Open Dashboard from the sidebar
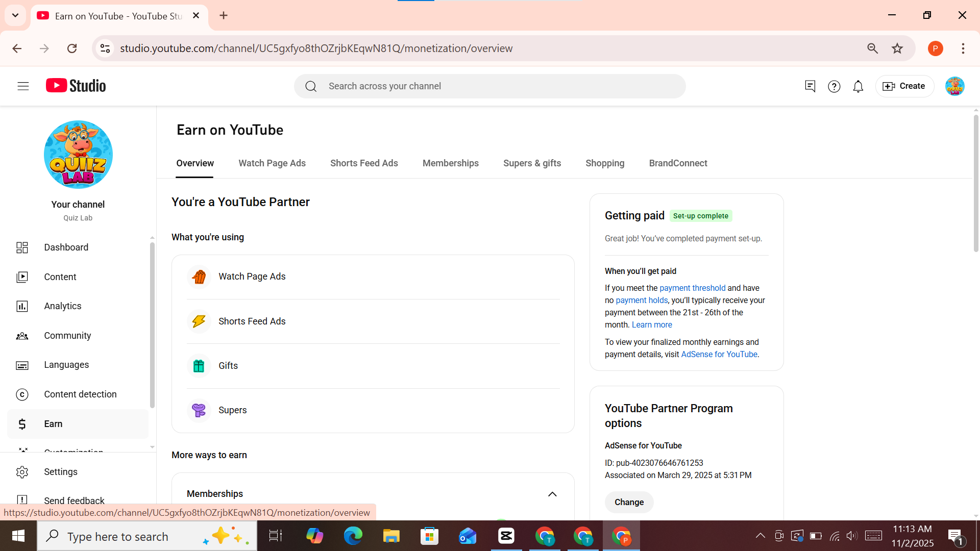The image size is (980, 551). click(66, 247)
